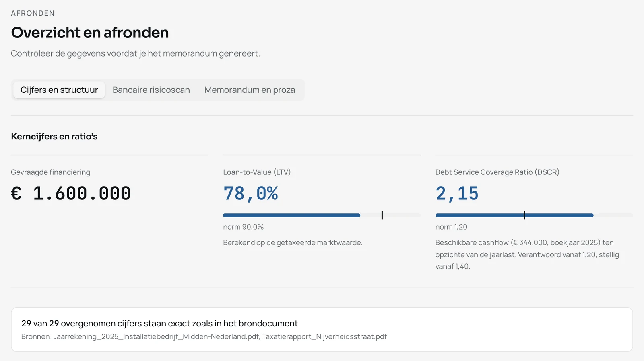Click the Bronnen file names line
The height and width of the screenshot is (361, 644).
[204, 337]
